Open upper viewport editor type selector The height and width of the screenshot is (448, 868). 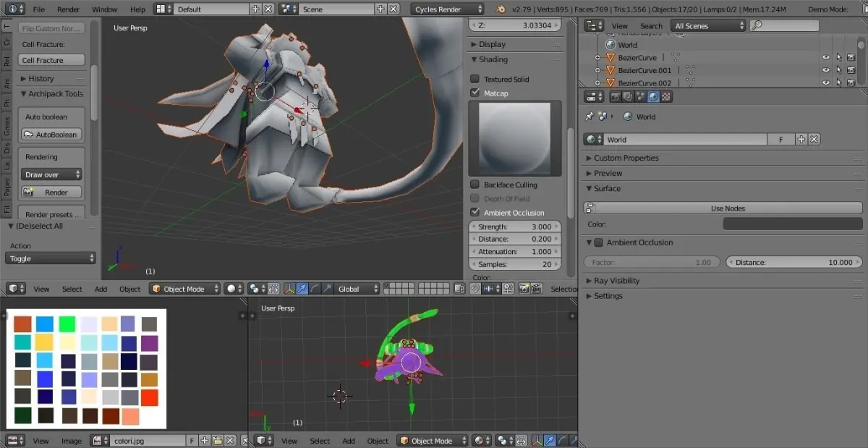click(x=16, y=289)
